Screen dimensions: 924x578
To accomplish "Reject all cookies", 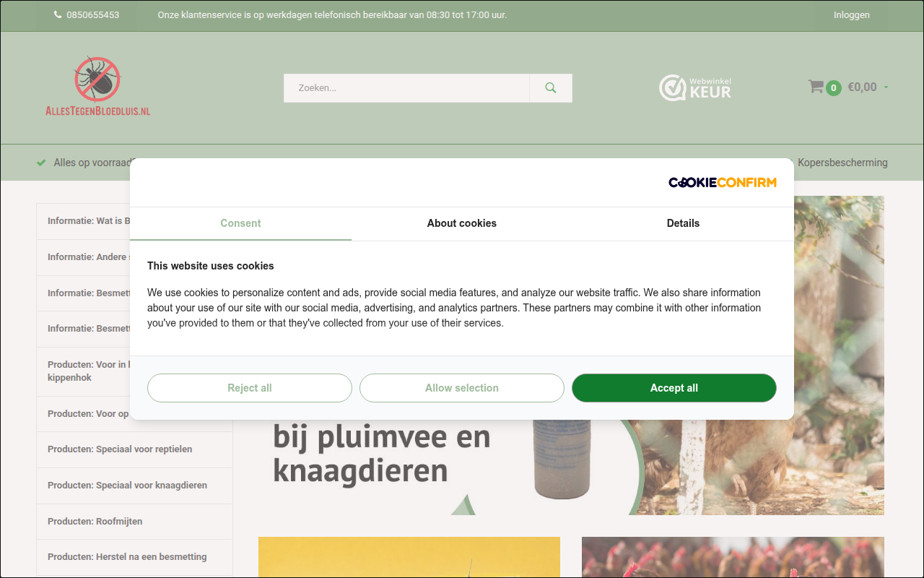I will pos(250,388).
